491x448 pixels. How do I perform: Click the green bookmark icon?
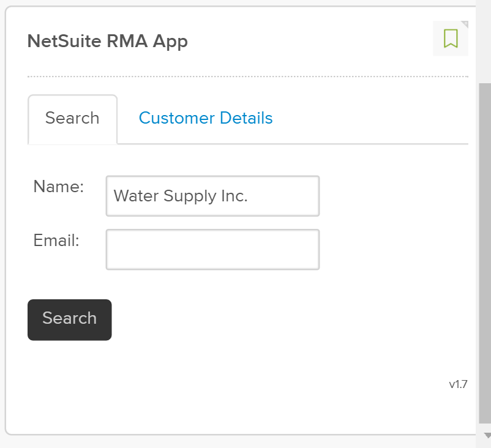pos(451,39)
